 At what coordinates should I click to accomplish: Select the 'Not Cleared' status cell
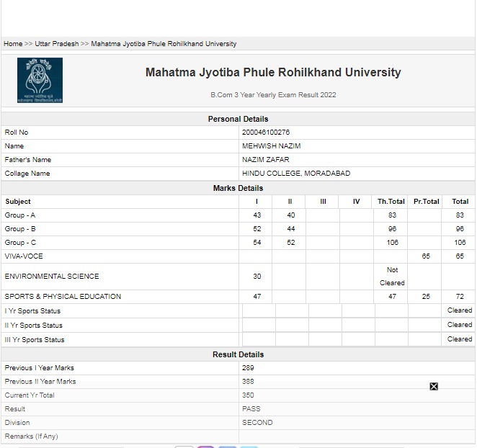392,276
